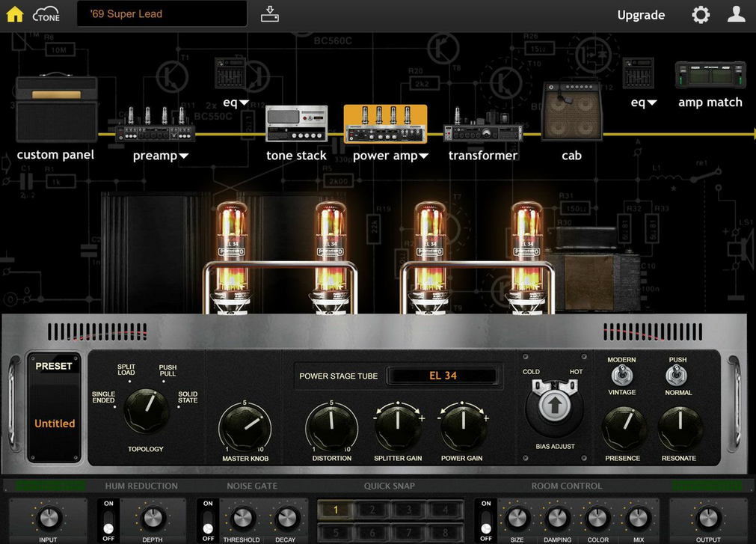Viewport: 756px width, 544px height.
Task: Open the Tone Cloud icon
Action: 46,14
